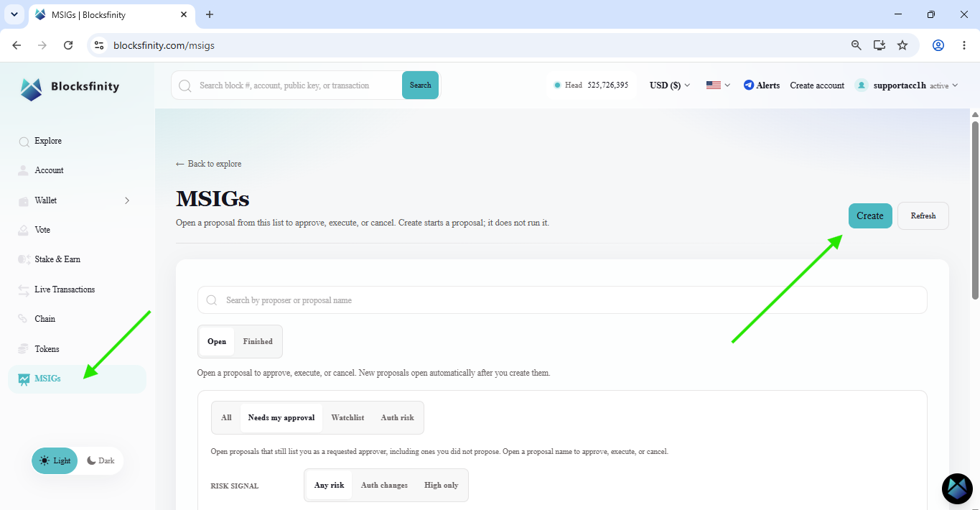Open the USD ($) currency dropdown

tap(670, 85)
